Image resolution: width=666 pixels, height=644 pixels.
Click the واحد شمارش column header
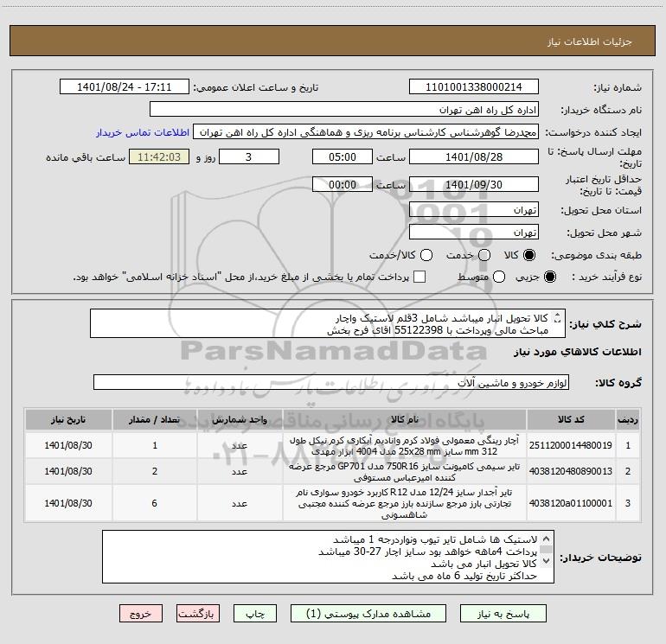(x=240, y=419)
